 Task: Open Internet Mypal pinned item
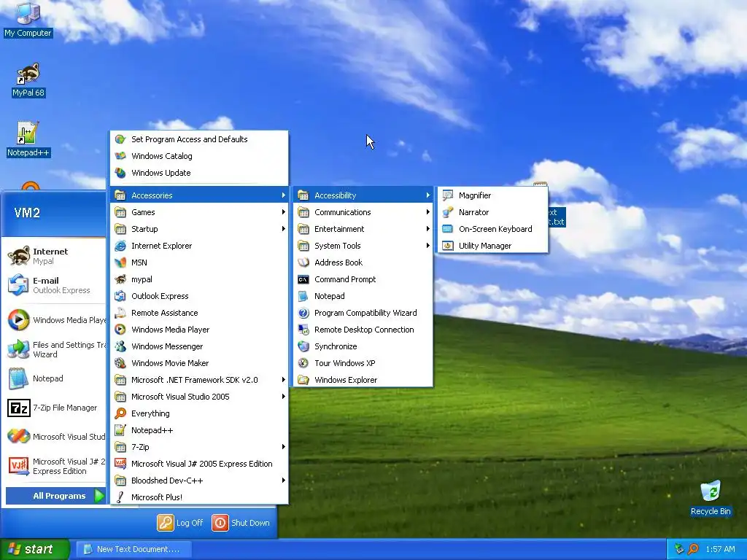click(55, 256)
